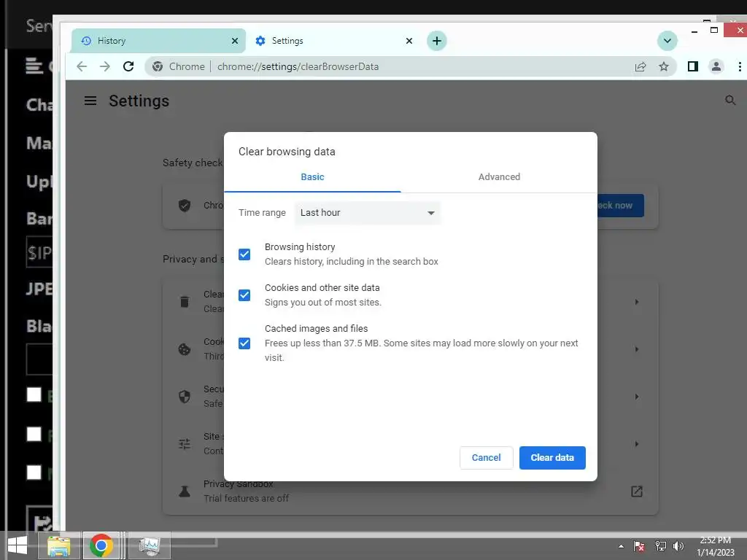Click the Check now safety button
747x560 pixels.
620,206
